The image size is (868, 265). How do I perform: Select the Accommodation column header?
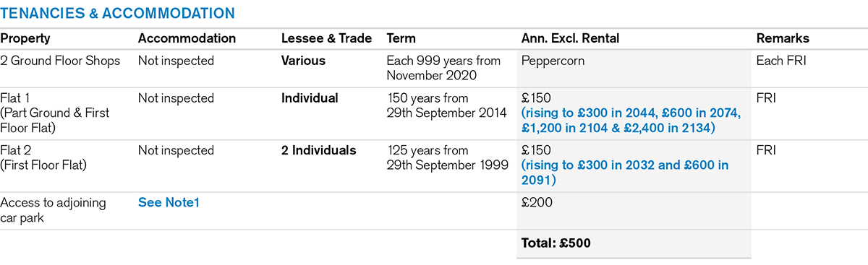[x=187, y=38]
